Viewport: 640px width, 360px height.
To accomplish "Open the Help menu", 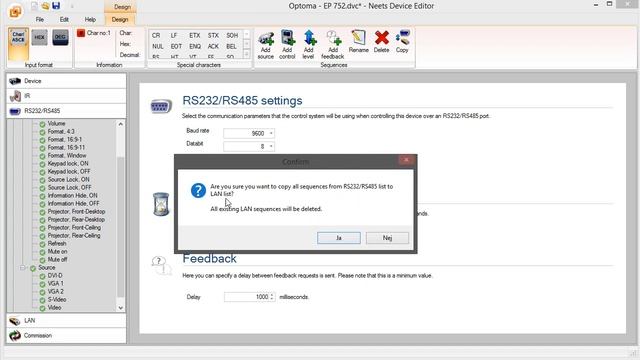I will coord(90,20).
